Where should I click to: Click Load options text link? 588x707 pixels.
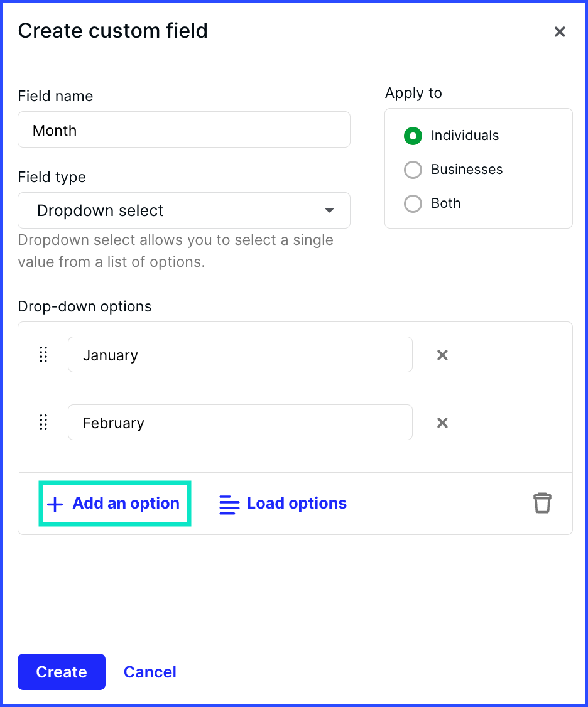click(297, 503)
